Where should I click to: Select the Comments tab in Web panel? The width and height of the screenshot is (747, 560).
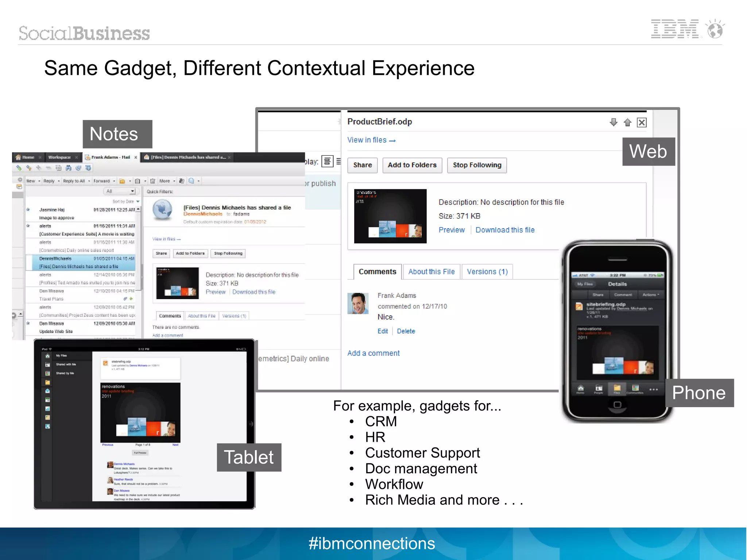pyautogui.click(x=378, y=272)
